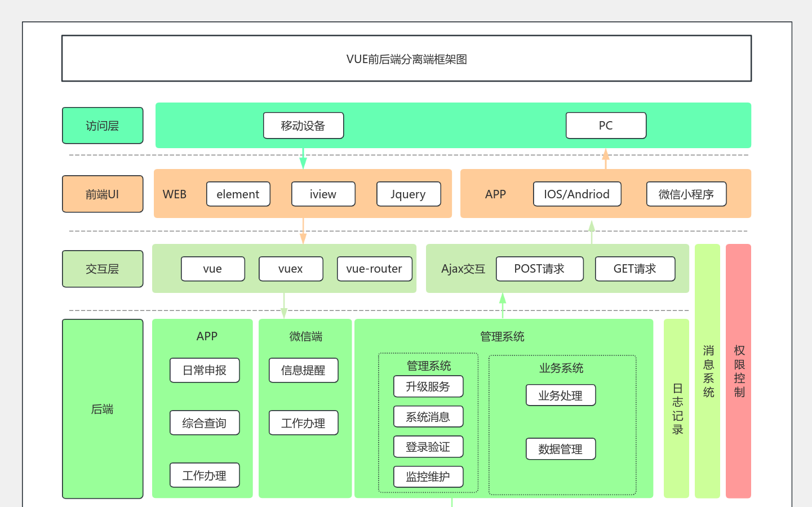
Task: Click the 系统消息 box
Action: [428, 417]
